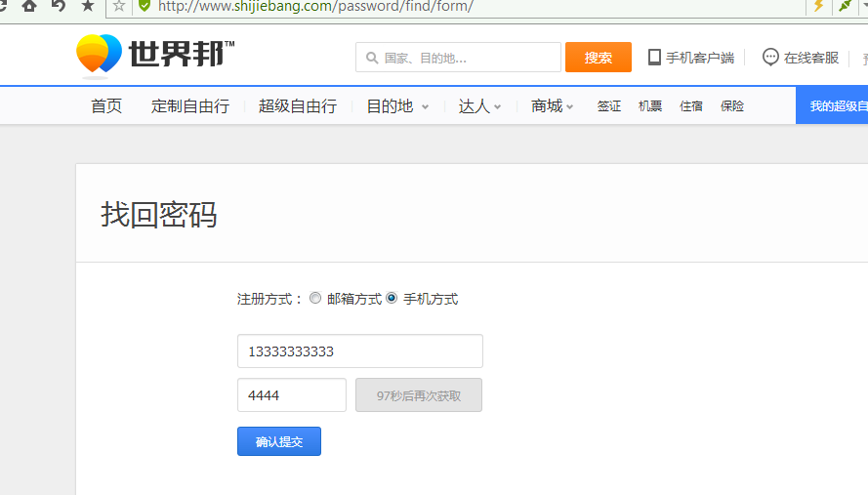Click the 找回密码 heading text

click(x=159, y=215)
